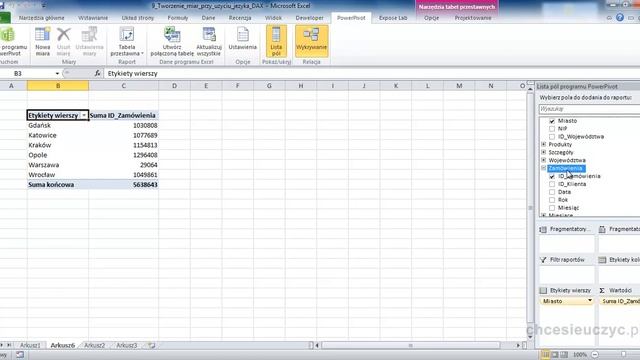
Task: Click Suma ID_Zamówienia field in Wartości area
Action: click(620, 301)
